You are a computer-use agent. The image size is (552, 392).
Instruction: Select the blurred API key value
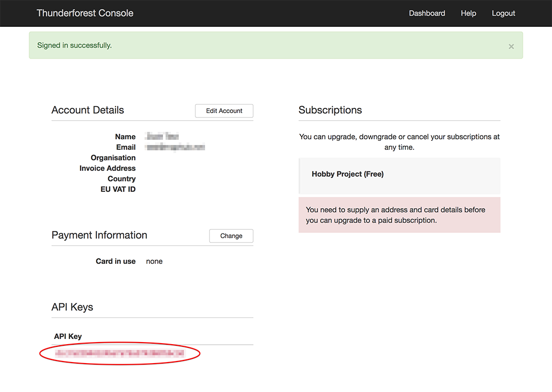pyautogui.click(x=120, y=354)
